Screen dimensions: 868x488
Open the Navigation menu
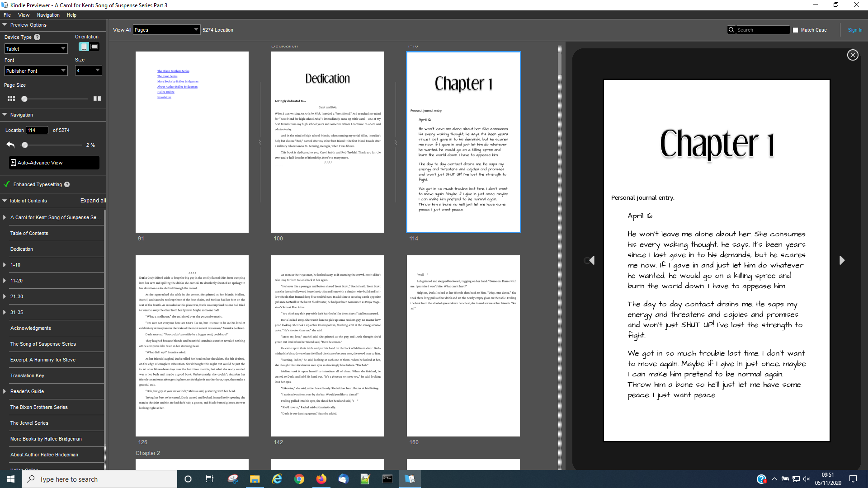pos(48,15)
